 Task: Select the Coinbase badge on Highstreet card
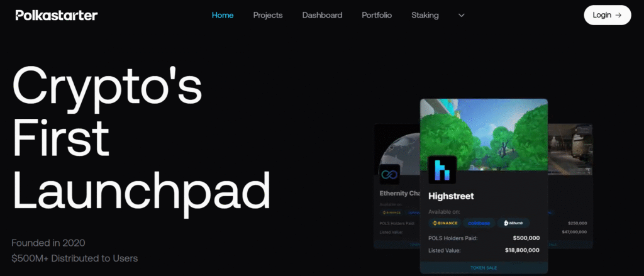pyautogui.click(x=479, y=223)
